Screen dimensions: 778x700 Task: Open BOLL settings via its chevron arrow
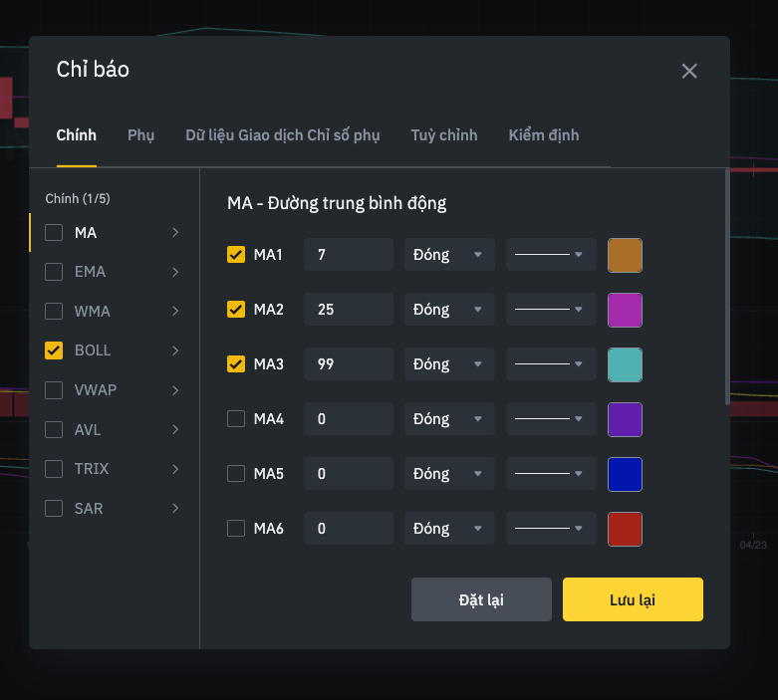tap(175, 350)
